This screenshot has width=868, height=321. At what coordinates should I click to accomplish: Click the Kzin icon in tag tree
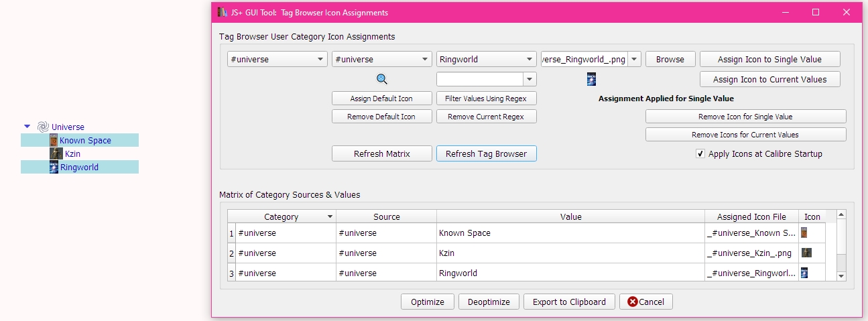tap(57, 153)
